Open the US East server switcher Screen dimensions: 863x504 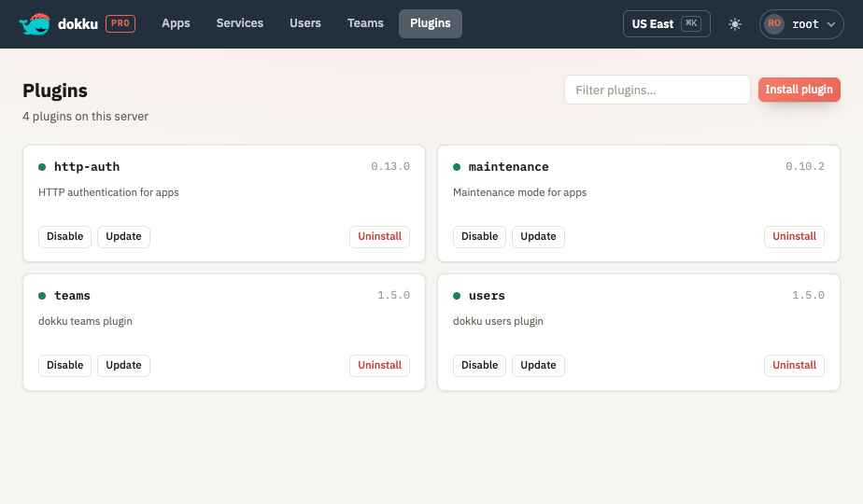click(667, 23)
